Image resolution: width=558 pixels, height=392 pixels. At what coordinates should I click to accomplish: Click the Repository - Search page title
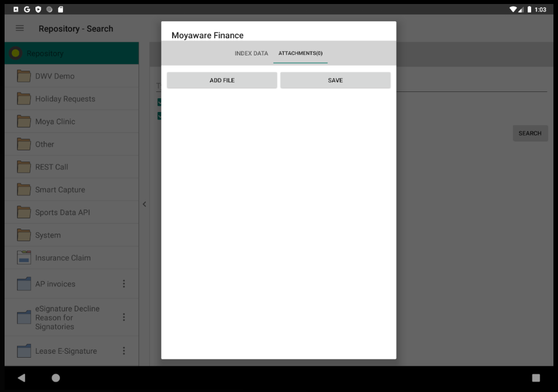76,29
